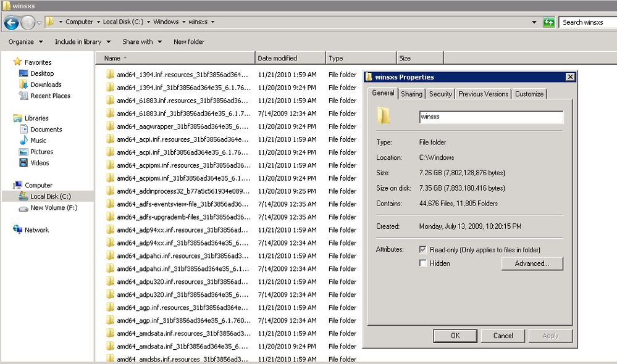Viewport: 617px width, 364px height.
Task: Open New Volume (F:) drive
Action: tap(54, 207)
